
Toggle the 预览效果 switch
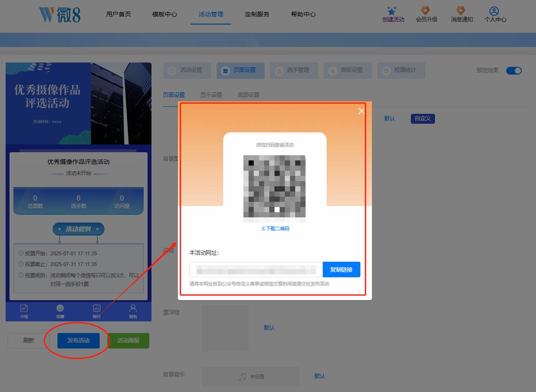(514, 71)
